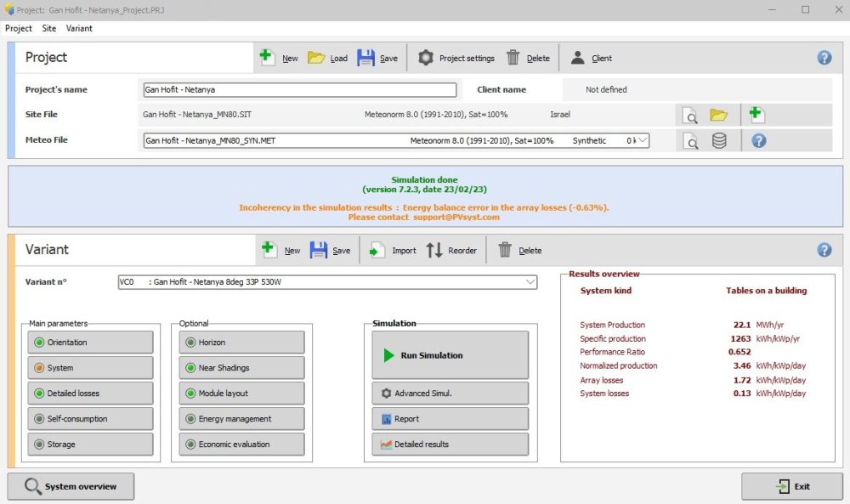850x504 pixels.
Task: Open the System overview
Action: click(x=71, y=486)
